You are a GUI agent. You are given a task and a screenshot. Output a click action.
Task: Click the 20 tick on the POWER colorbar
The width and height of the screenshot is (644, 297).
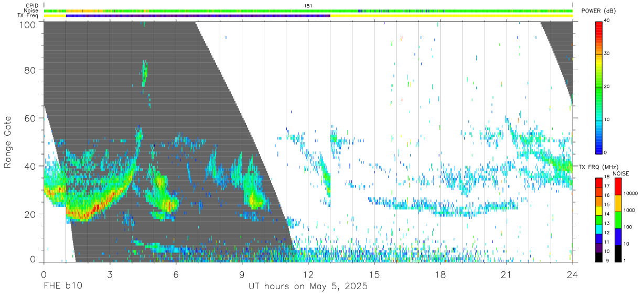coord(608,87)
